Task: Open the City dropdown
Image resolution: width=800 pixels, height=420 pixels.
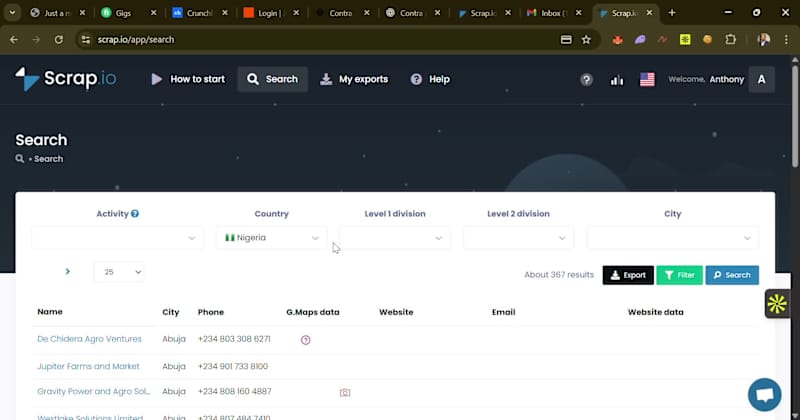Action: (x=672, y=238)
